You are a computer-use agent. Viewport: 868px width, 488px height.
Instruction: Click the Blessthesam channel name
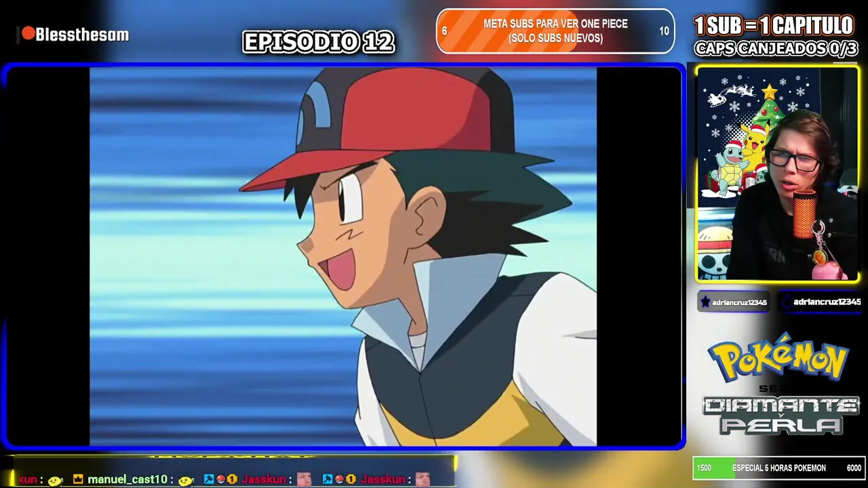[82, 35]
